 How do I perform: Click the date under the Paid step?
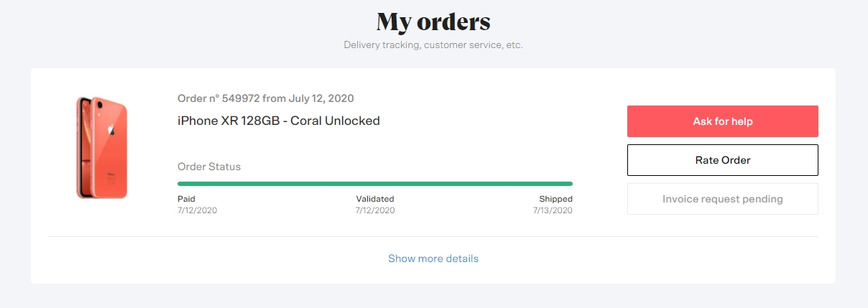(x=197, y=210)
